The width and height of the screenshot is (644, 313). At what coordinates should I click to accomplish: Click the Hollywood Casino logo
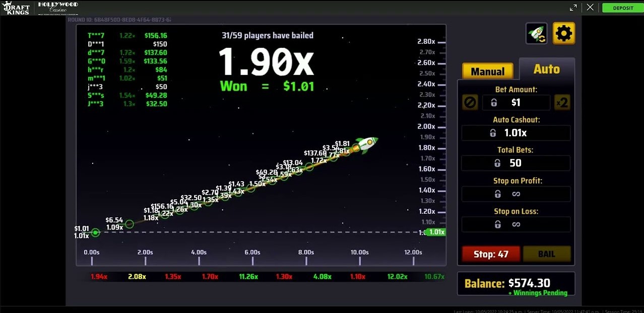[58, 7]
